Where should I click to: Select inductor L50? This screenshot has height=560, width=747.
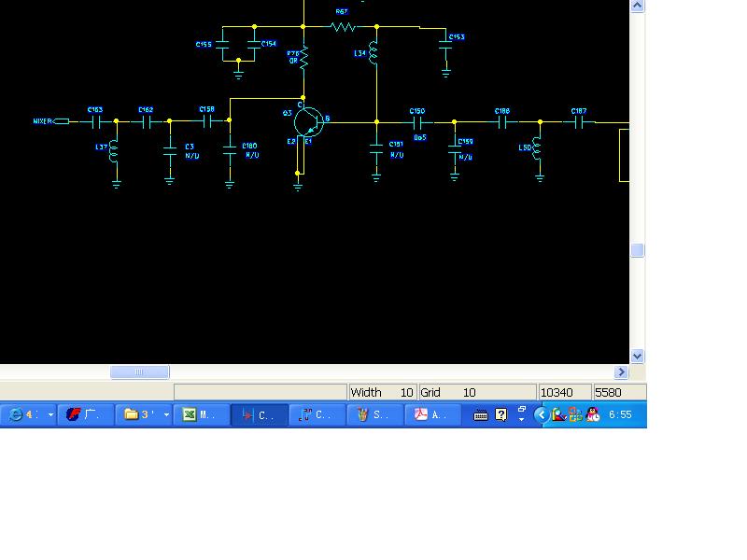(x=537, y=147)
